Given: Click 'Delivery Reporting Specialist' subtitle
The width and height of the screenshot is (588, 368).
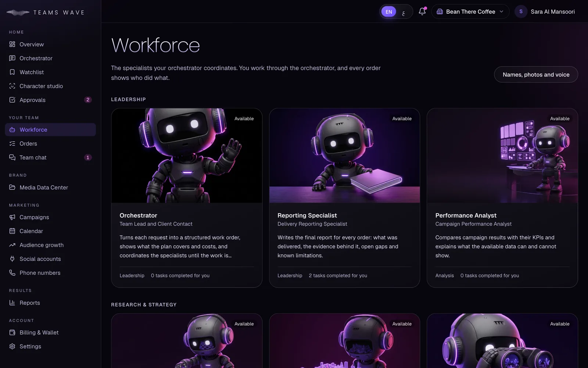Looking at the screenshot, I should point(312,224).
